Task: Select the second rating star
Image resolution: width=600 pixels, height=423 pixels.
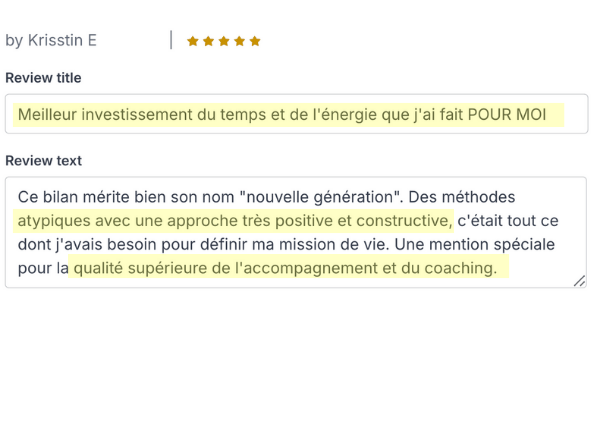Action: pyautogui.click(x=208, y=41)
